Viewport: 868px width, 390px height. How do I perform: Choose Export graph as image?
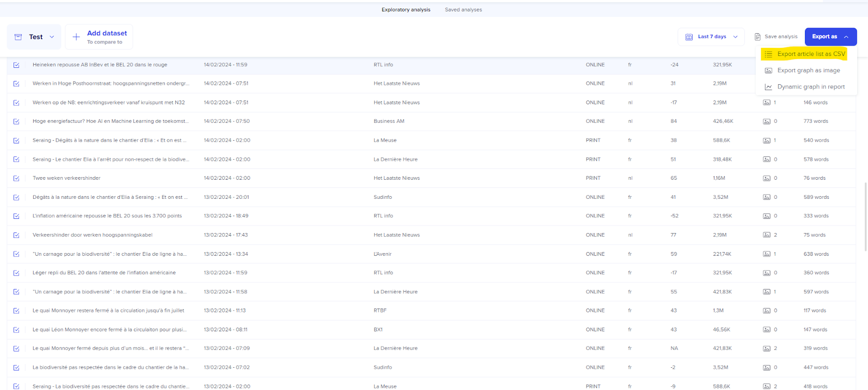click(802, 71)
